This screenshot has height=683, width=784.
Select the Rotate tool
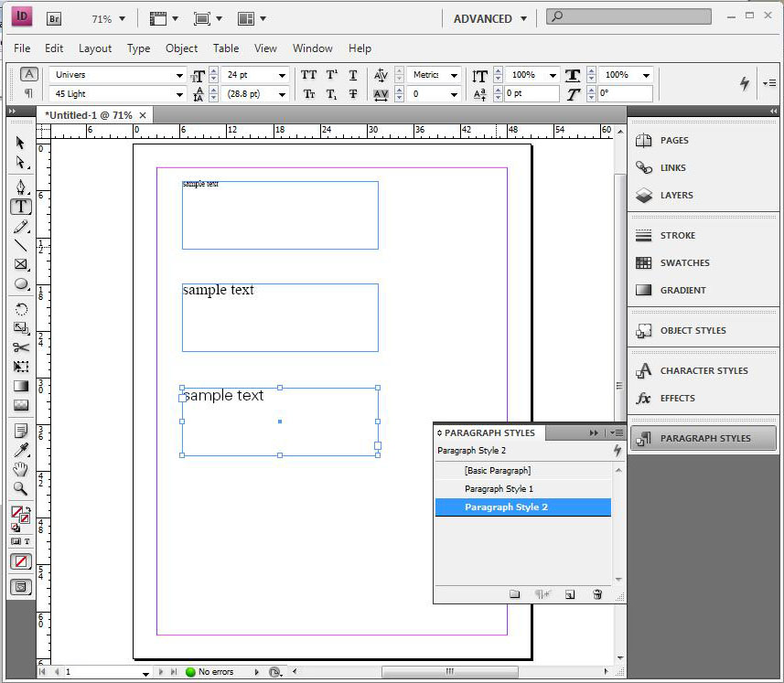click(x=20, y=309)
